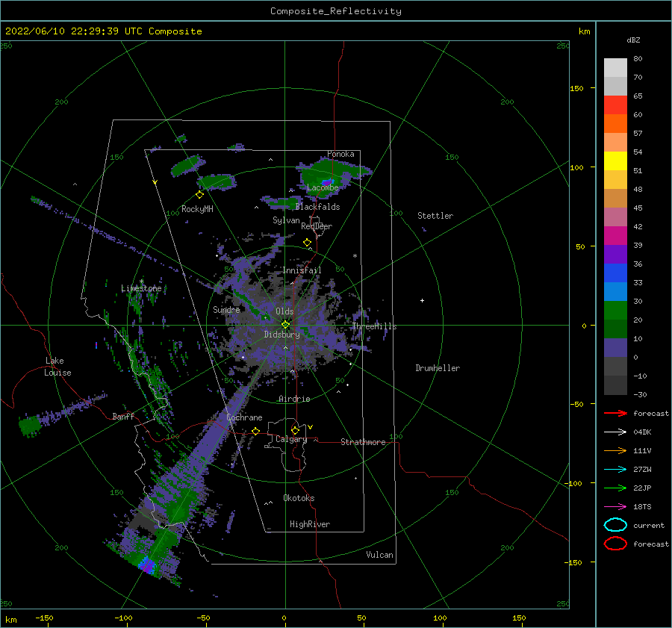Click the RockyMH label
This screenshot has height=628, width=672.
tap(197, 209)
